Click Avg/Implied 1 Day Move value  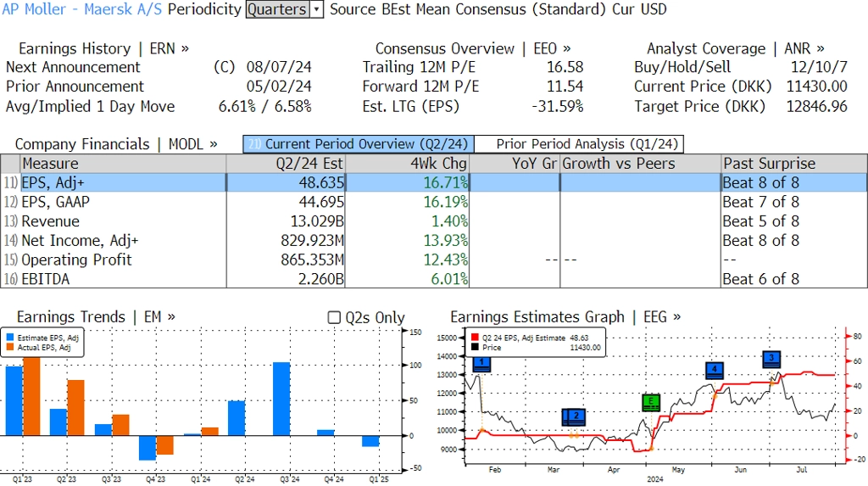[265, 106]
